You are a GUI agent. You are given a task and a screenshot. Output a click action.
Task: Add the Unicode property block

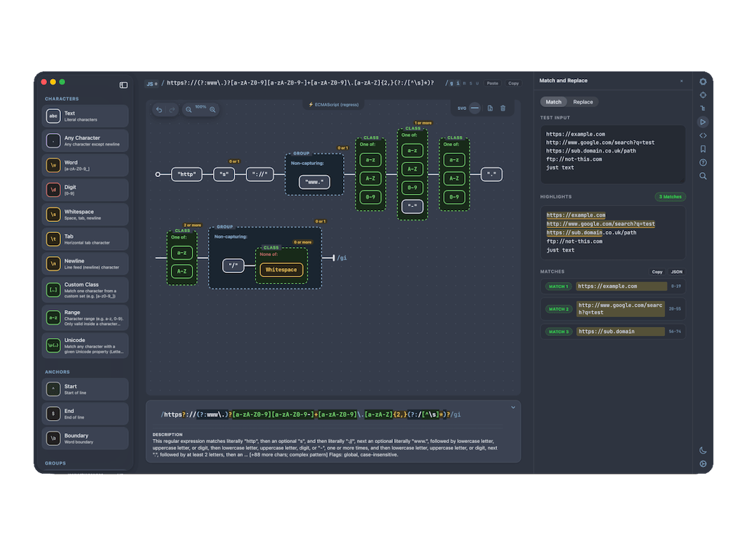tap(85, 346)
